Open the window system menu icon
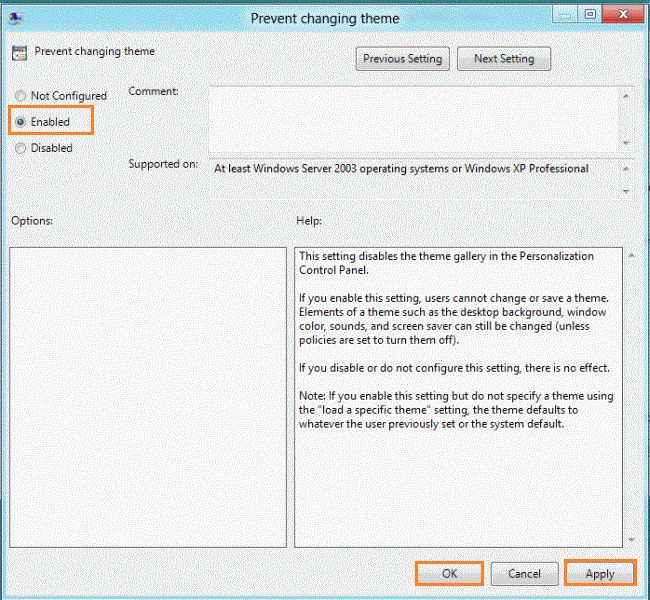 pyautogui.click(x=16, y=18)
